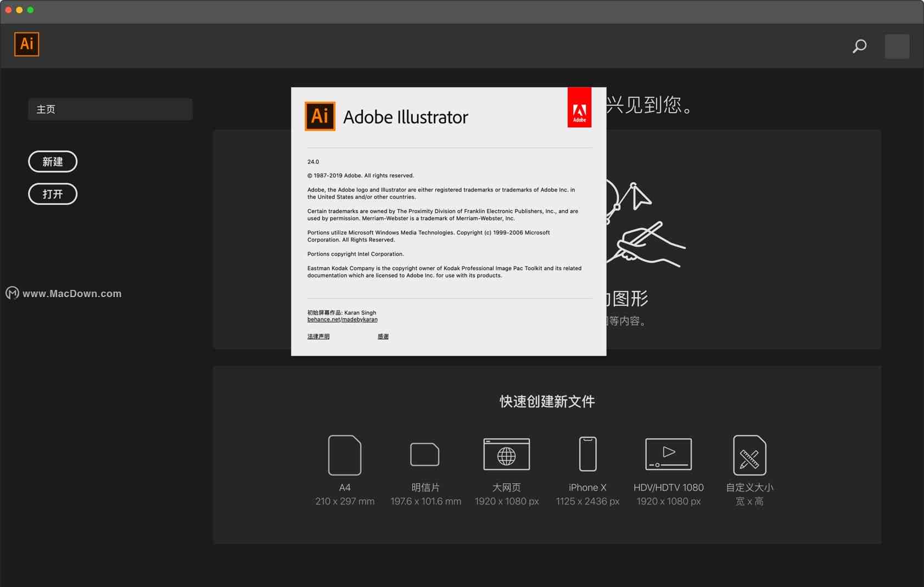
Task: Click the 新建 new document button
Action: coord(53,161)
